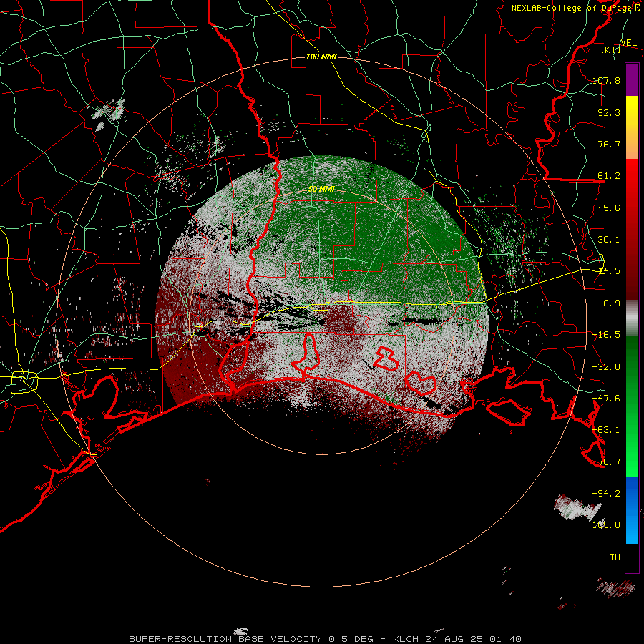Click the 76.7 scale value
The height and width of the screenshot is (644, 644).
click(609, 144)
